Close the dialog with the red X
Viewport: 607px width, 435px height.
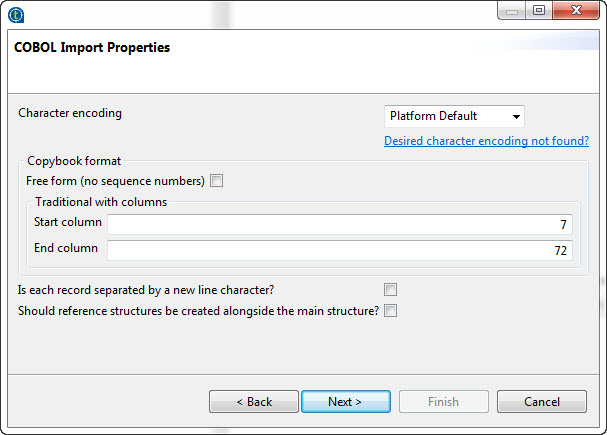tap(575, 11)
